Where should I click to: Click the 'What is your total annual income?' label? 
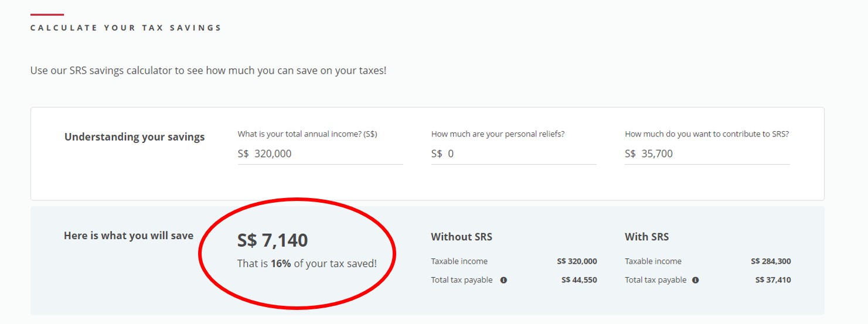(x=307, y=134)
